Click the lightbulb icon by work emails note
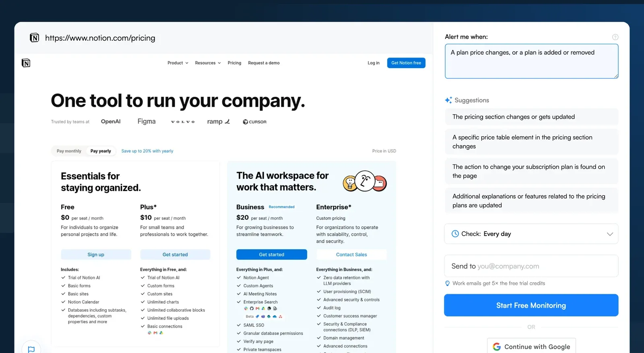The height and width of the screenshot is (353, 644). (447, 283)
